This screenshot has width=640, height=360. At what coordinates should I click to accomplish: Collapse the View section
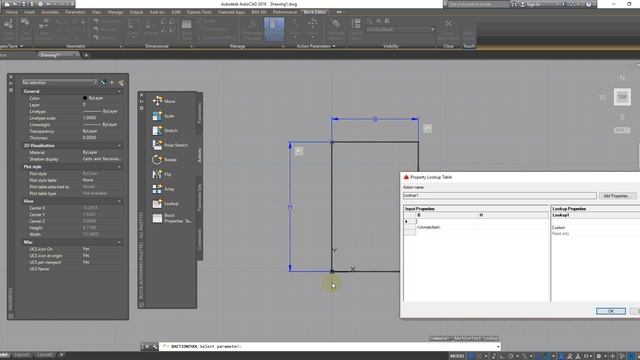[x=119, y=201]
